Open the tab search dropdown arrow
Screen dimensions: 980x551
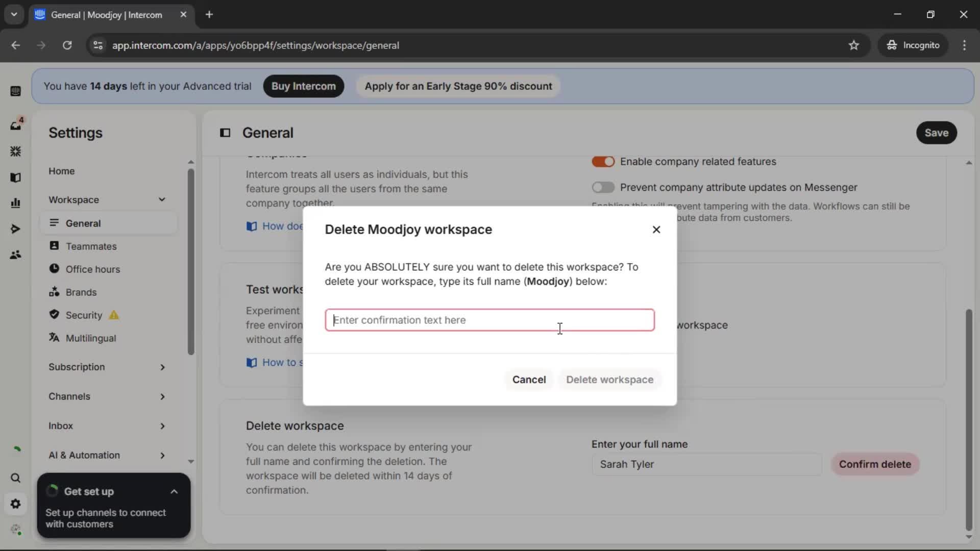[x=14, y=14]
